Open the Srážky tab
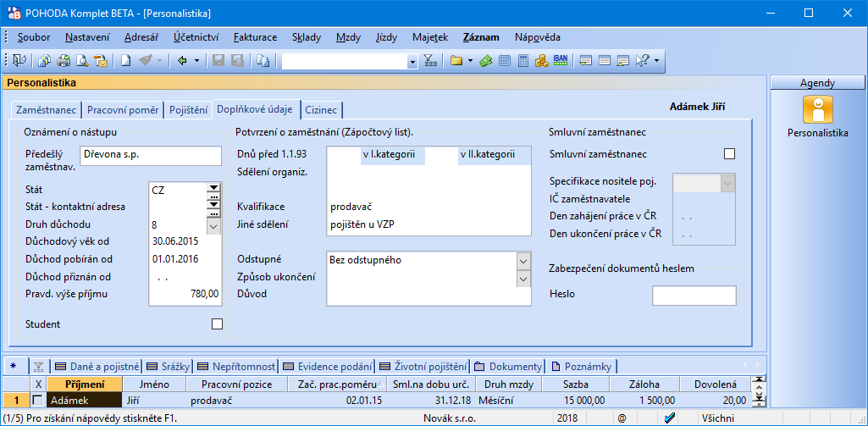The width and height of the screenshot is (868, 426). pyautogui.click(x=169, y=366)
